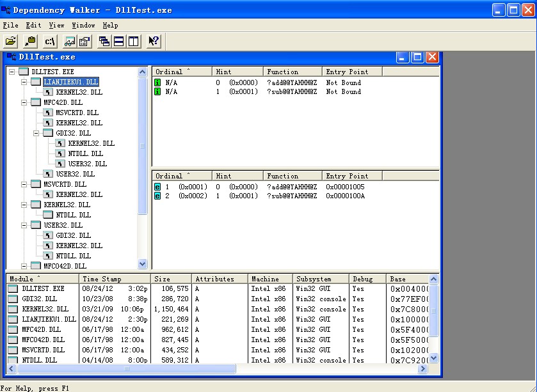
Task: Click the DLLTEST.EXE icon in module list
Action: (x=13, y=289)
